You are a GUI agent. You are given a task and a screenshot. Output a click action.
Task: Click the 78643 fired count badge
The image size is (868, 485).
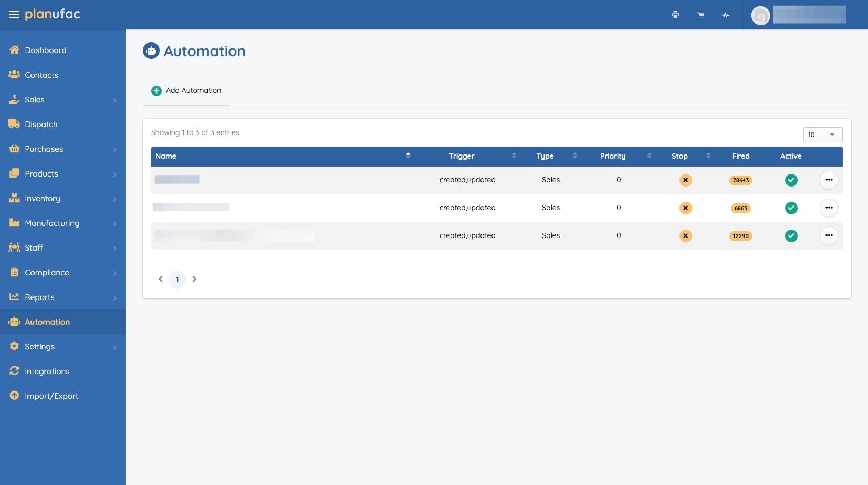[740, 180]
